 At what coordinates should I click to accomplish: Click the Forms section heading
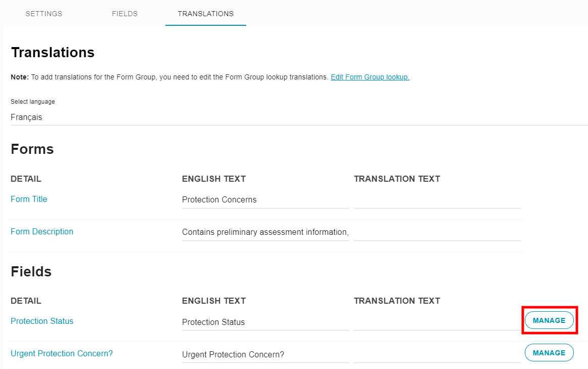(32, 149)
